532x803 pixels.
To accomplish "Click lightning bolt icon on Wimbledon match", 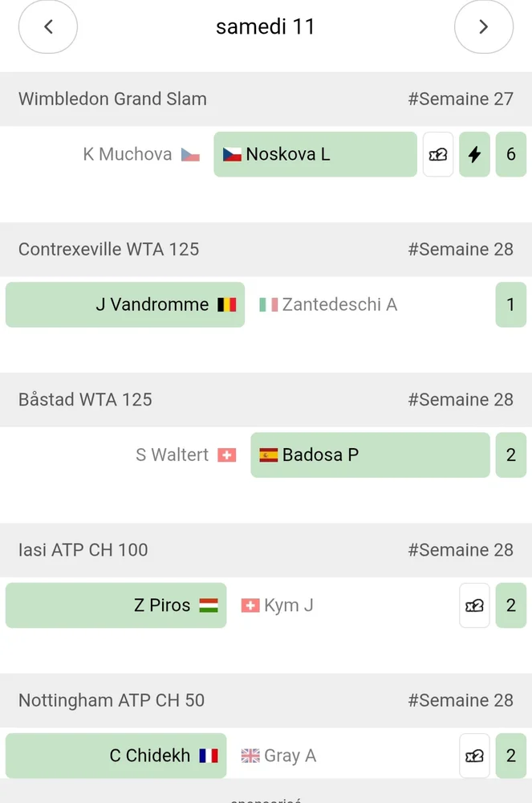I will click(x=474, y=154).
